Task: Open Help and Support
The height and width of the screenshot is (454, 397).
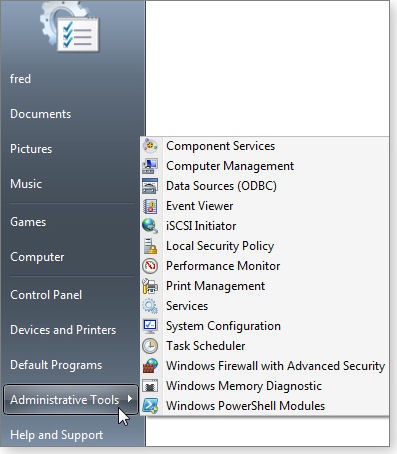Action: click(56, 435)
